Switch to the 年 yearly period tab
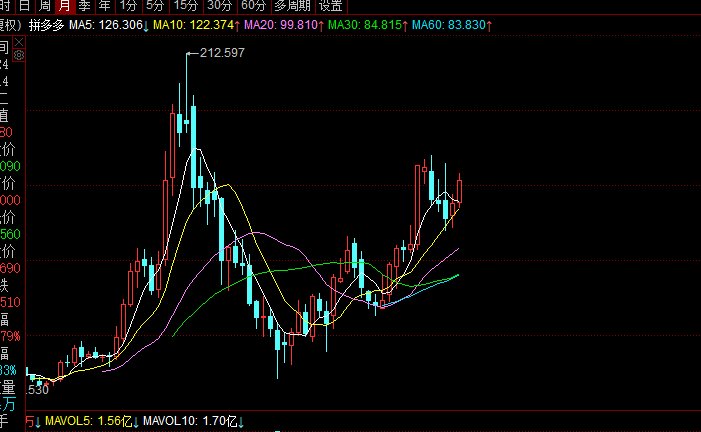The image size is (701, 432). coord(103,6)
